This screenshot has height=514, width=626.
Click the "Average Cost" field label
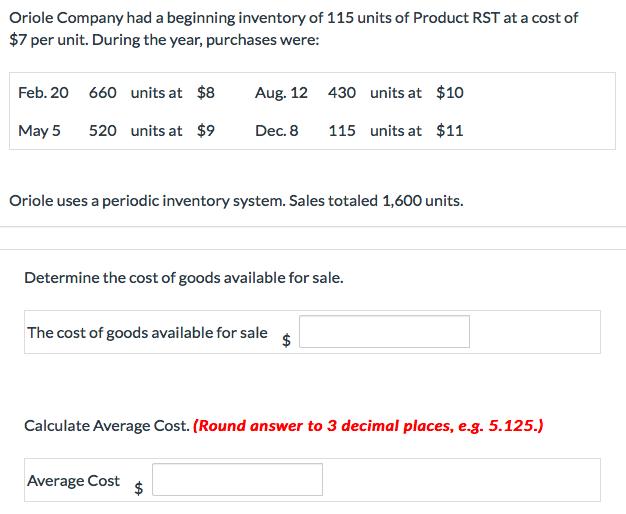click(x=74, y=481)
